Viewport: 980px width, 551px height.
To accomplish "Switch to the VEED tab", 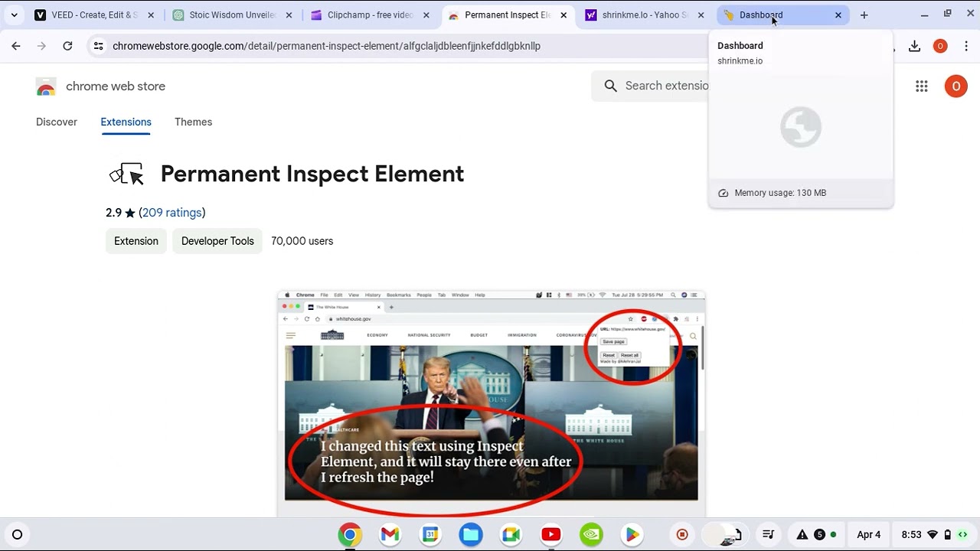I will (93, 15).
